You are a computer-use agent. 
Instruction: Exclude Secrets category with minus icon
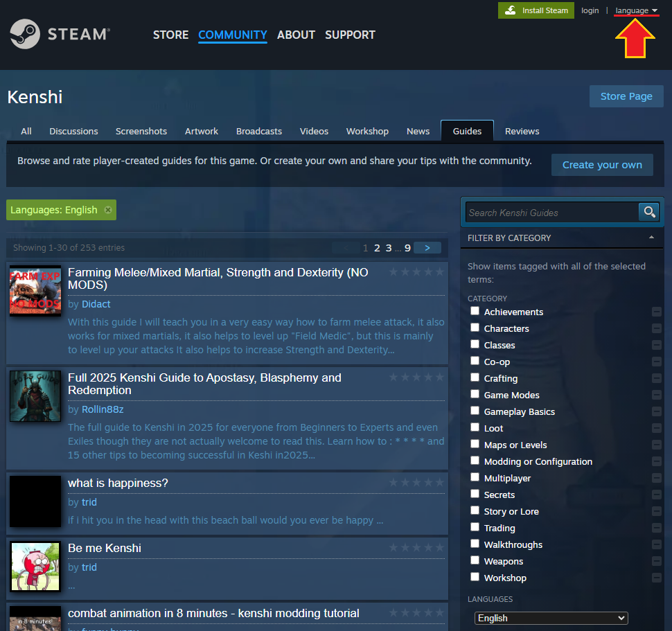pyautogui.click(x=656, y=495)
